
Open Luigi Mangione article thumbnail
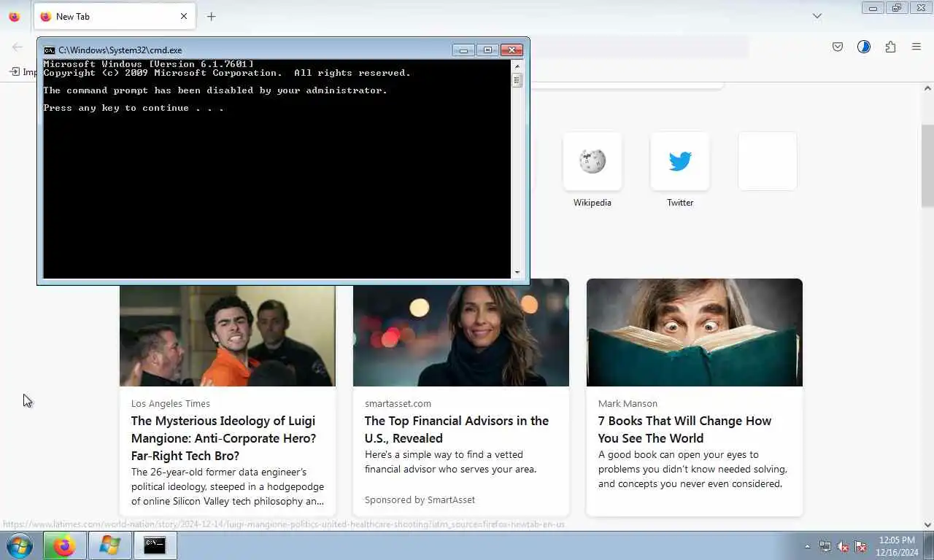pos(228,335)
